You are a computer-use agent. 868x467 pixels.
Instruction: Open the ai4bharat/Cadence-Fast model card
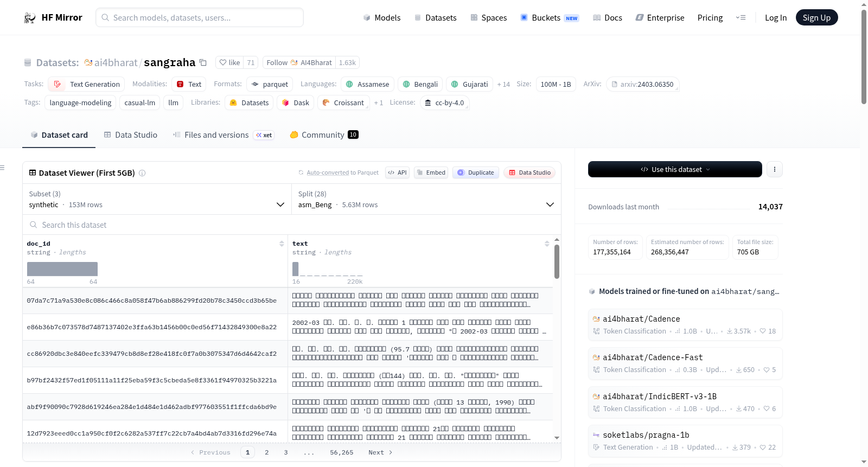(x=685, y=363)
